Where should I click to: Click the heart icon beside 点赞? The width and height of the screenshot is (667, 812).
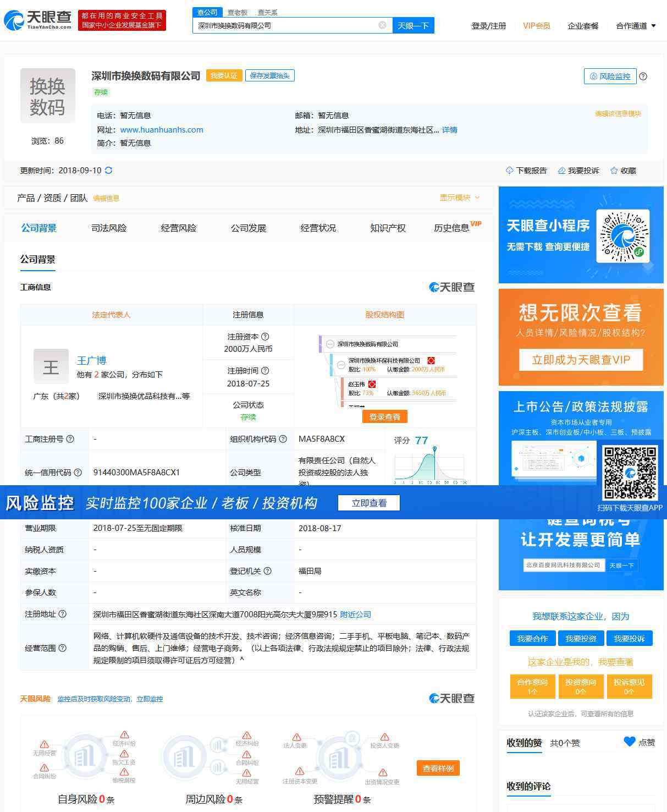tap(630, 742)
